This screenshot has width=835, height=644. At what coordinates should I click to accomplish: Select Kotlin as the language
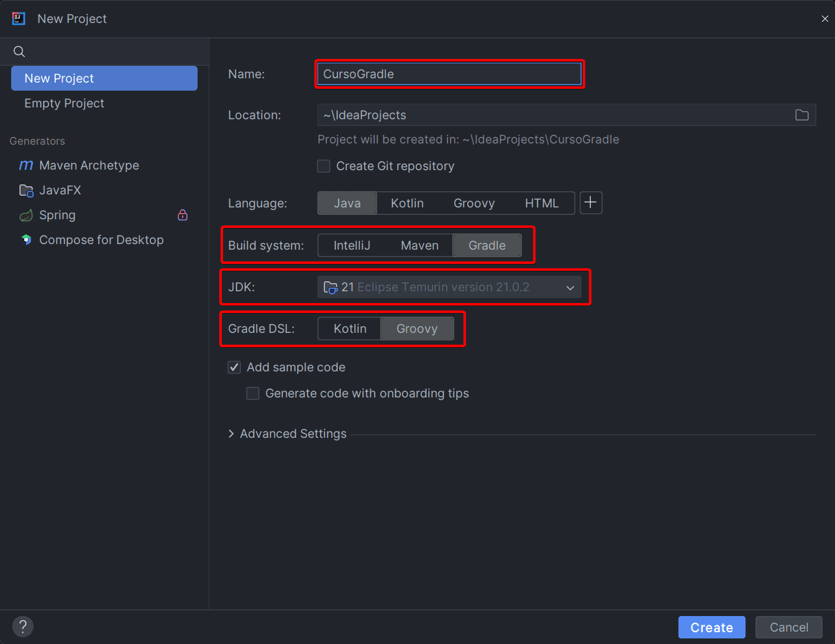click(x=407, y=203)
